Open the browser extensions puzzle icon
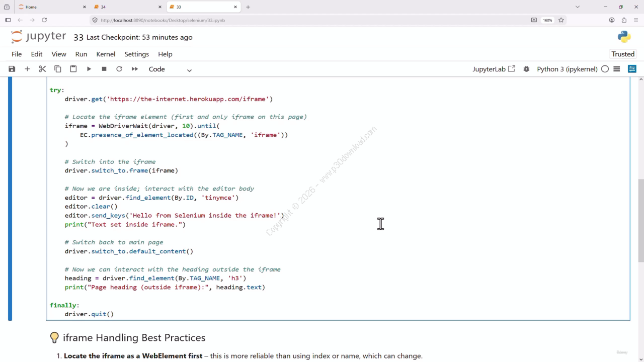 coord(624,20)
